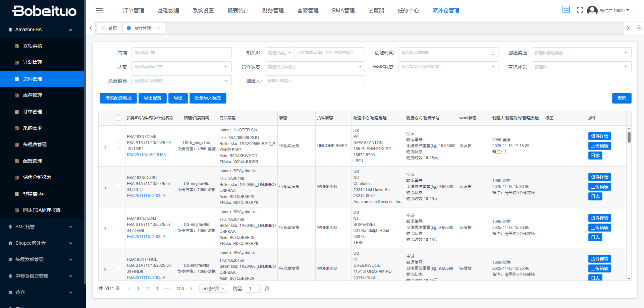
Task: Close the 货件管理 tab
Action: [x=158, y=28]
